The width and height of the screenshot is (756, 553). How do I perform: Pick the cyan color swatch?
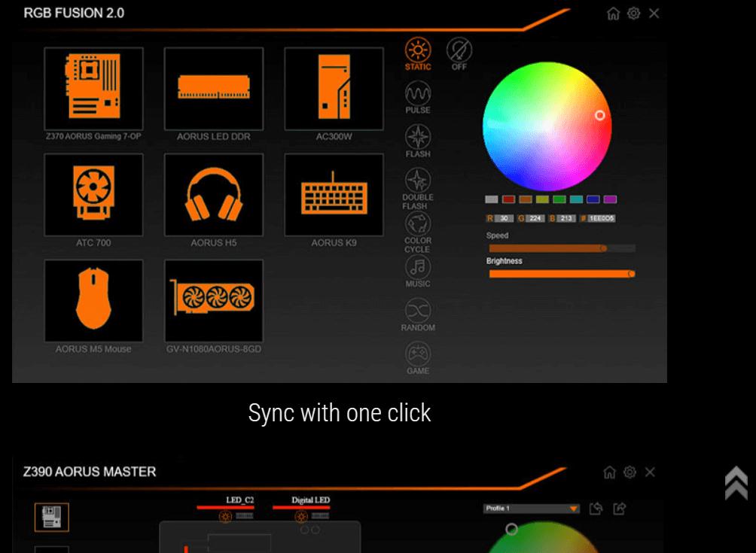click(576, 199)
